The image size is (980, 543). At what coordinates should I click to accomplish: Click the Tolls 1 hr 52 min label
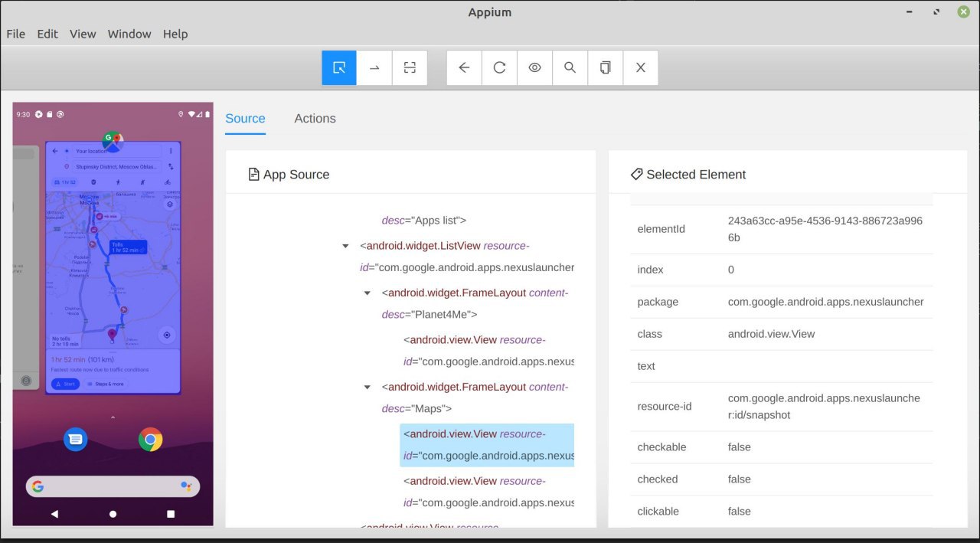coord(128,247)
